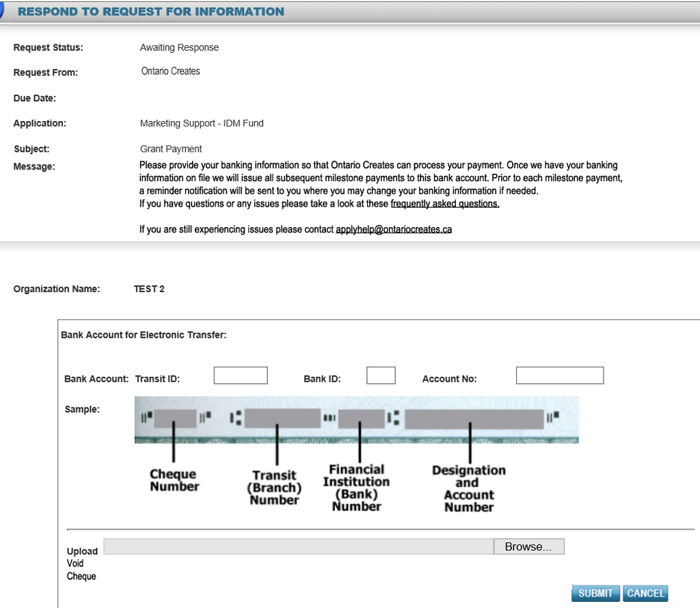Image resolution: width=700 pixels, height=608 pixels.
Task: Cancel the banking information response
Action: pos(645,593)
